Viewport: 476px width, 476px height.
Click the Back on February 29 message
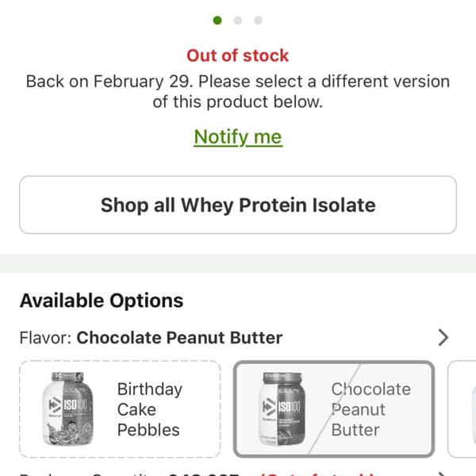click(x=238, y=91)
